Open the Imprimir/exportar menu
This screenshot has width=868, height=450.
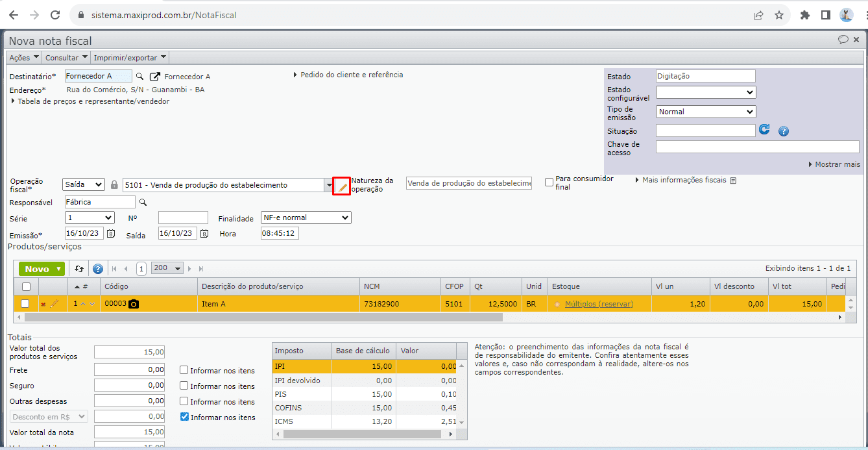point(130,58)
